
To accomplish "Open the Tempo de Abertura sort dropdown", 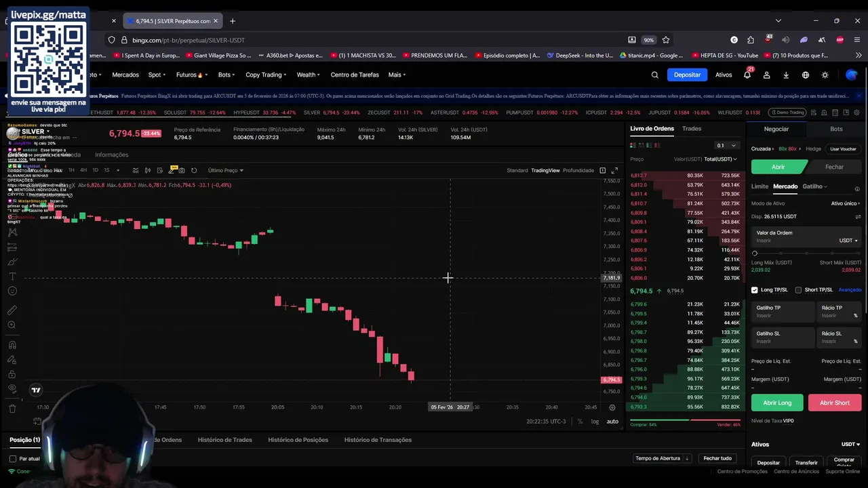I will [661, 458].
